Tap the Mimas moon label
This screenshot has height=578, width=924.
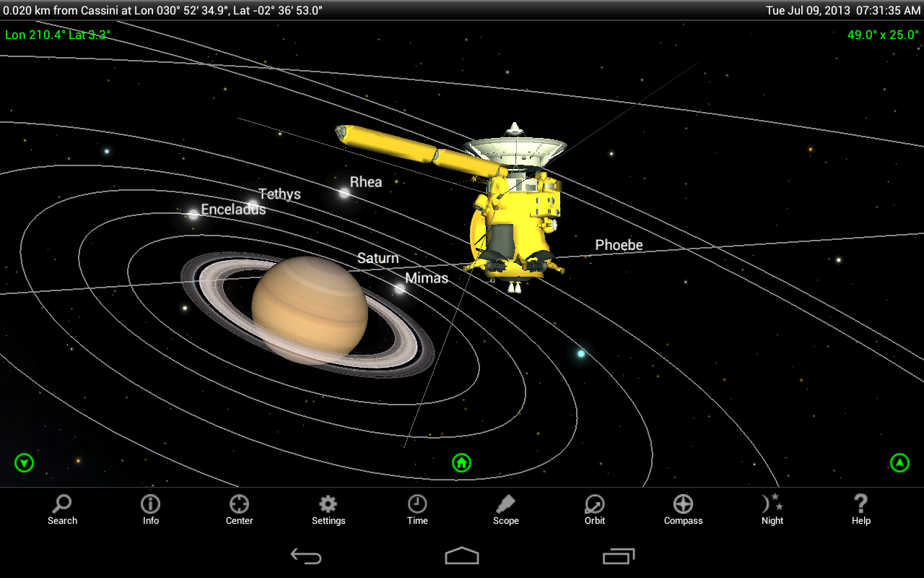[427, 278]
